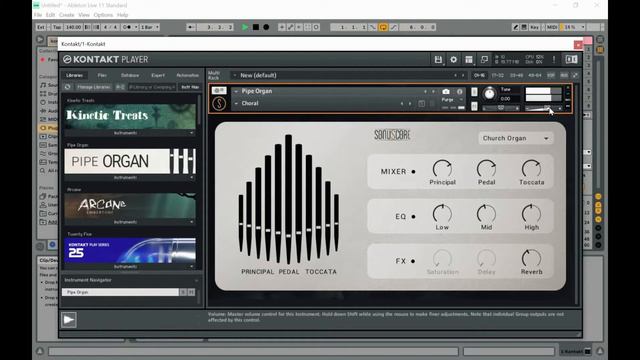Click the Tune knob in instrument header

489,94
